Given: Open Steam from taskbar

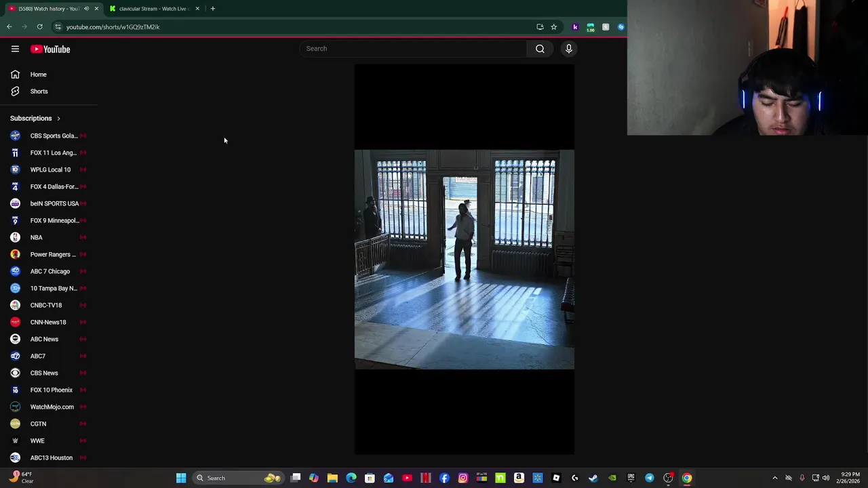Looking at the screenshot, I should click(593, 478).
